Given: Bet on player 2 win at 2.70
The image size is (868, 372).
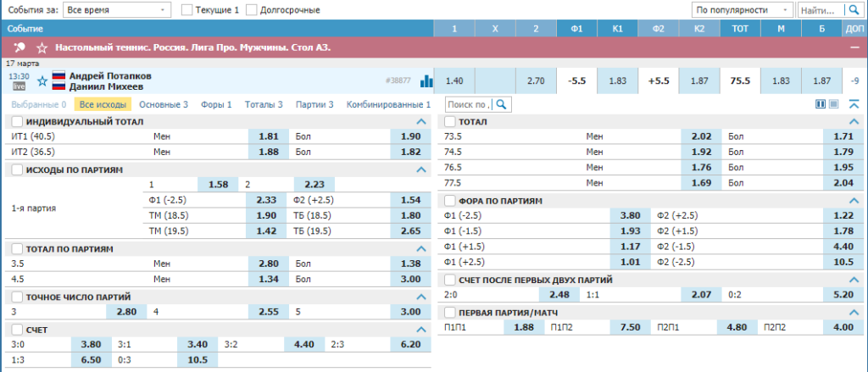Looking at the screenshot, I should [x=536, y=81].
